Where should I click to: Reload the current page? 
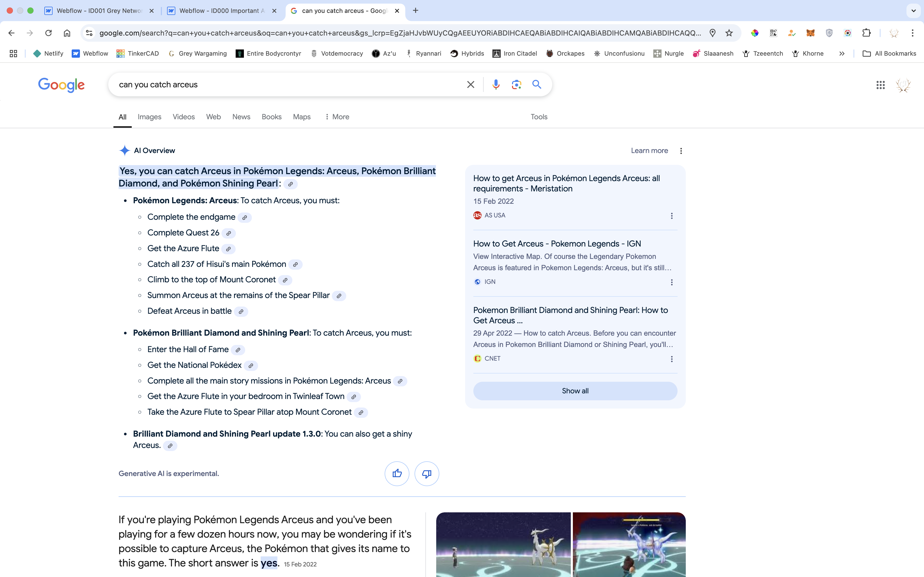48,33
